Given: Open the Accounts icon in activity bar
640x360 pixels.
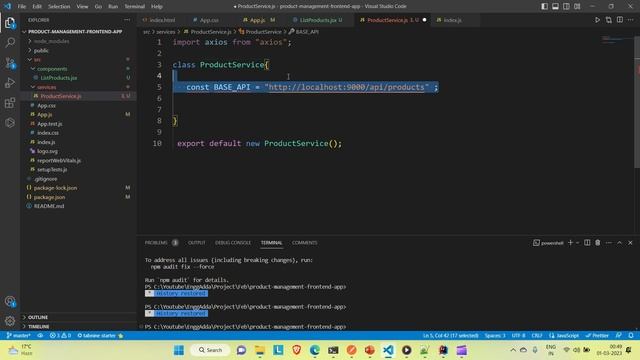Looking at the screenshot, I should point(10,301).
